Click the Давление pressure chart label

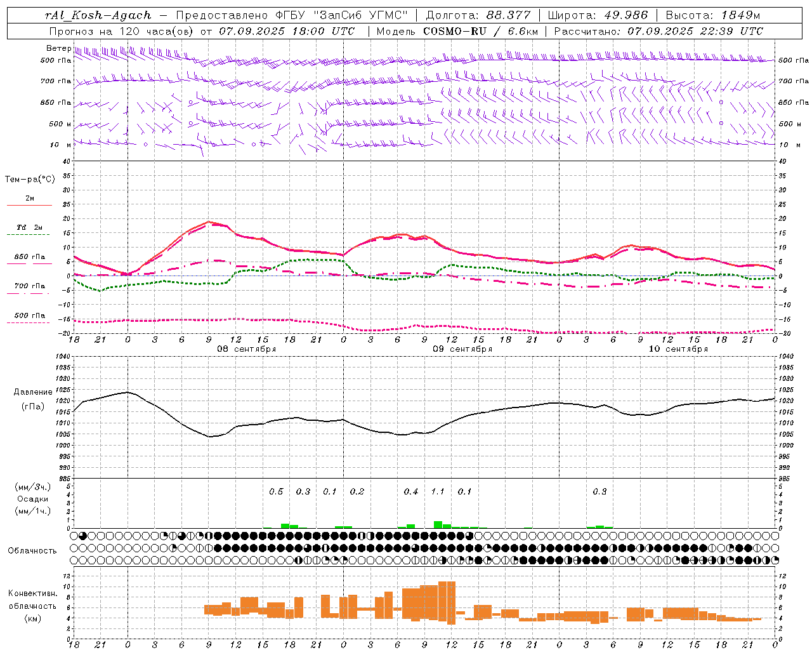pos(33,392)
